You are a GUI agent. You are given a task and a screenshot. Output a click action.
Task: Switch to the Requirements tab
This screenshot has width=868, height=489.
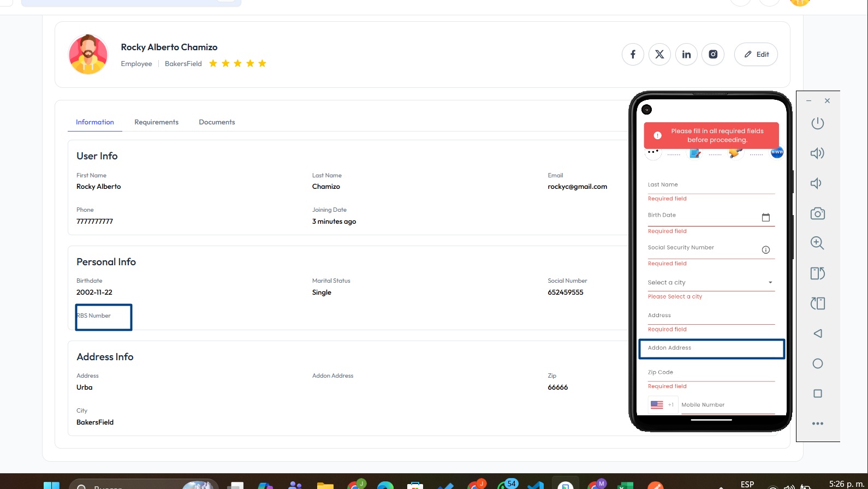[x=156, y=122]
